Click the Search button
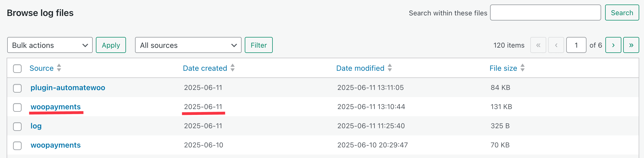The image size is (644, 158). (x=622, y=13)
